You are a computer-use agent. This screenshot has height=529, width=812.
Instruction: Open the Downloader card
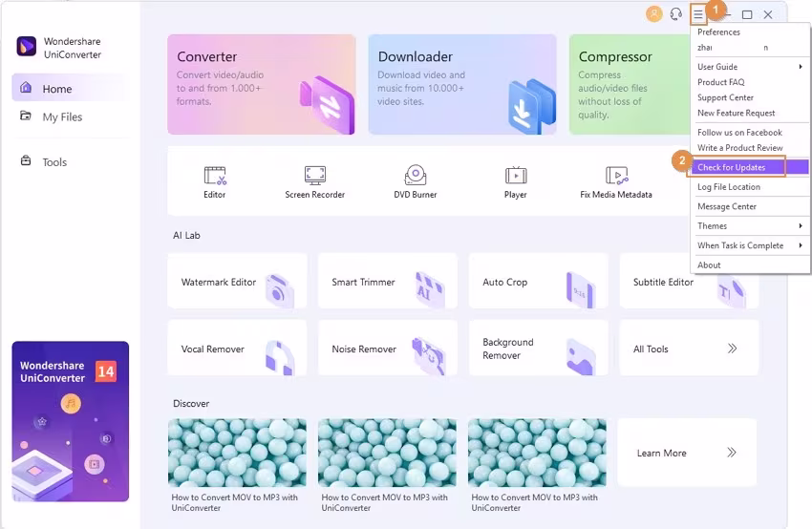[462, 84]
